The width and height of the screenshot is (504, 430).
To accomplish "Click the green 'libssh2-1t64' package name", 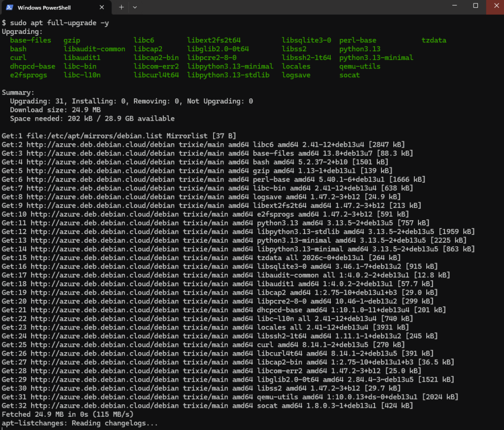I will (306, 58).
